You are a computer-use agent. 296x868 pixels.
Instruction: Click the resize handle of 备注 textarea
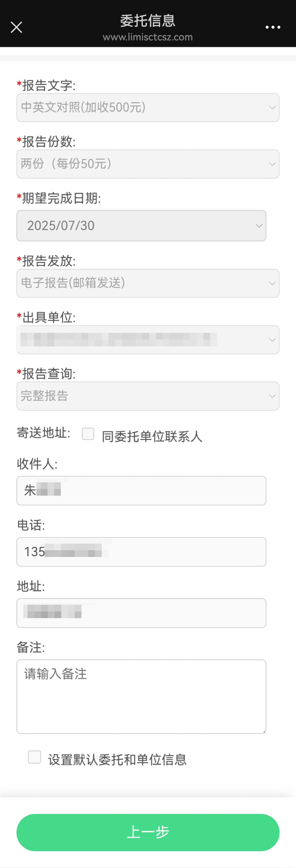pyautogui.click(x=264, y=732)
